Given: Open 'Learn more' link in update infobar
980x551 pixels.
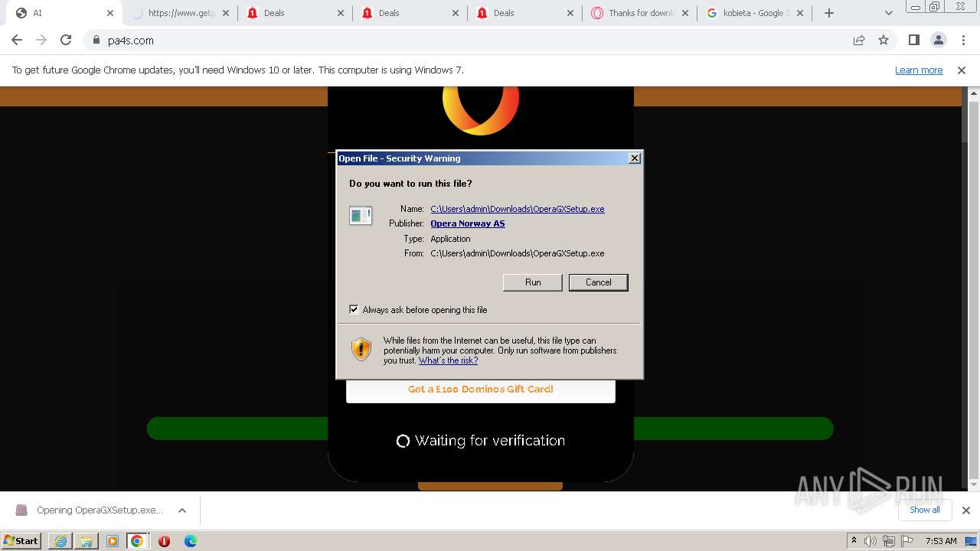Looking at the screenshot, I should tap(919, 70).
